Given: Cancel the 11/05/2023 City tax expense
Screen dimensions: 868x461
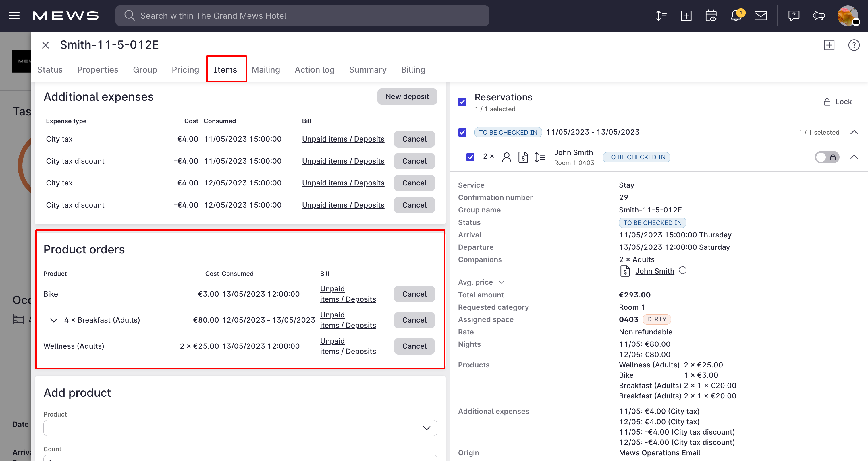Looking at the screenshot, I should 414,139.
